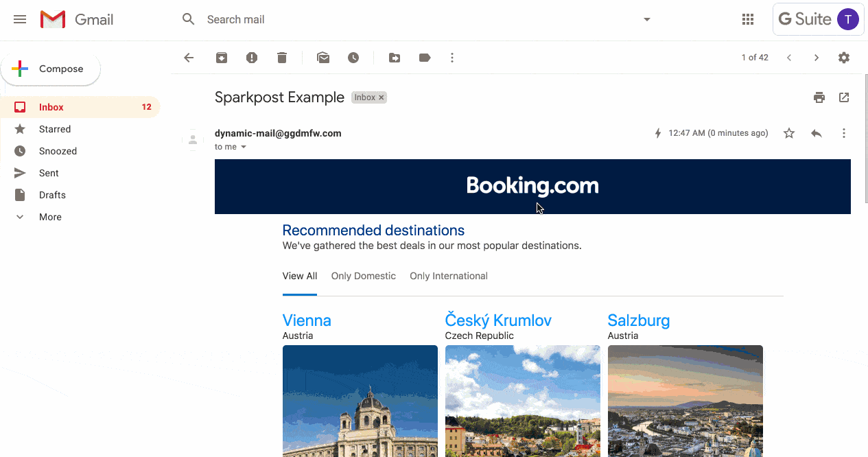
Task: Open the Vienna destination link
Action: (x=307, y=320)
